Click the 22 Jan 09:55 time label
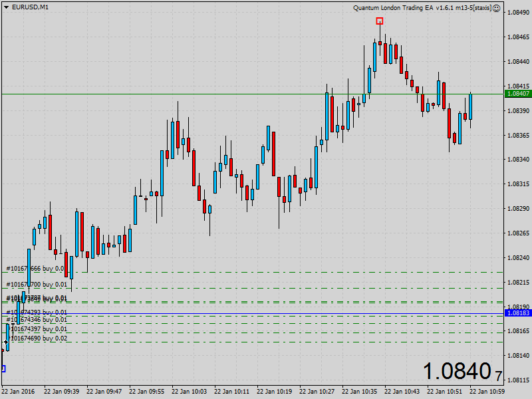The width and height of the screenshot is (532, 399). [146, 392]
